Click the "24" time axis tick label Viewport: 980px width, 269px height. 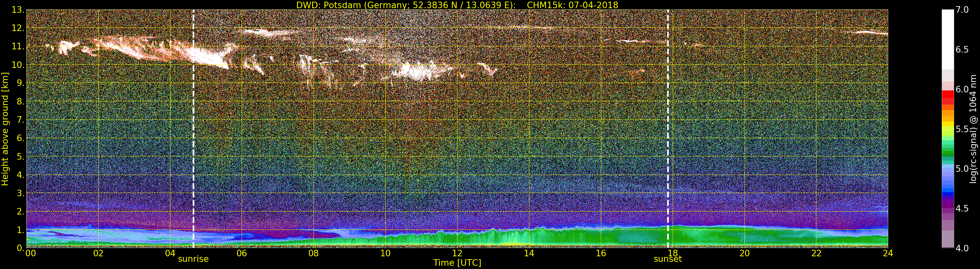point(888,253)
